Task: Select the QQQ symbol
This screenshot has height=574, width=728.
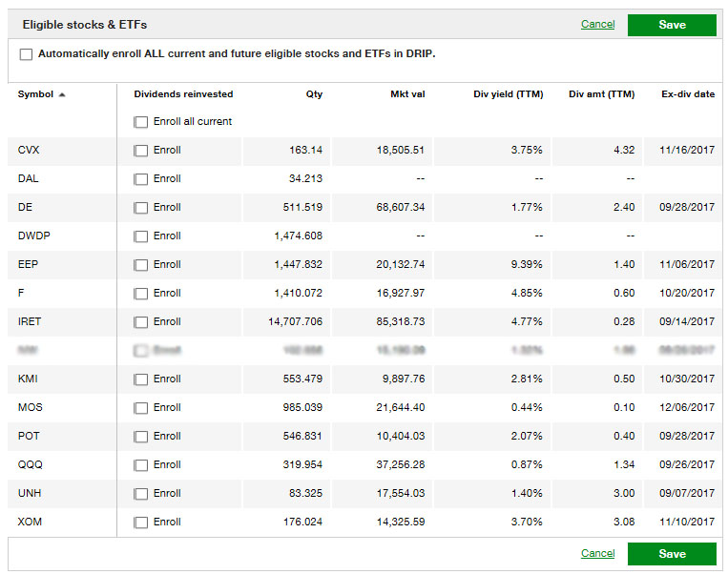Action: 31,464
